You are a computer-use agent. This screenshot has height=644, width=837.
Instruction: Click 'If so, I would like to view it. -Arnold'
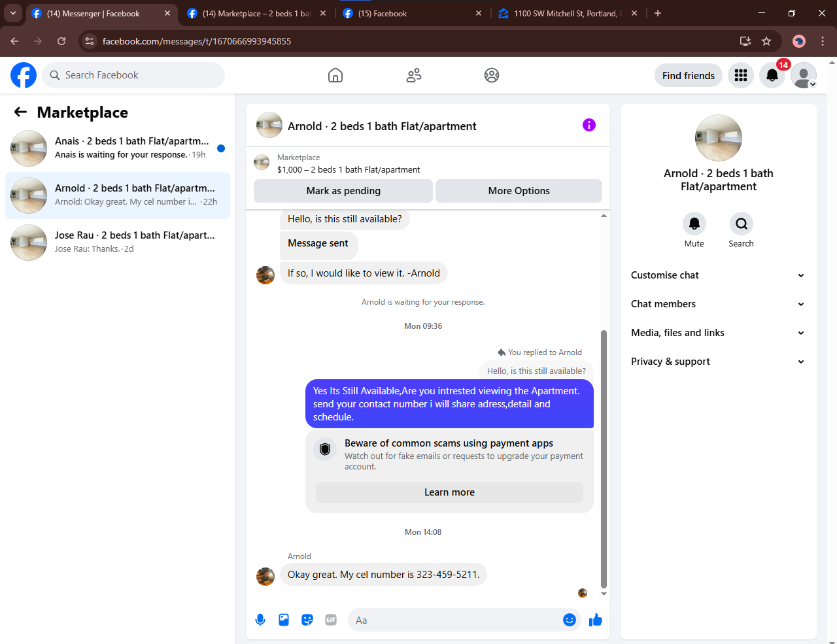pyautogui.click(x=364, y=273)
